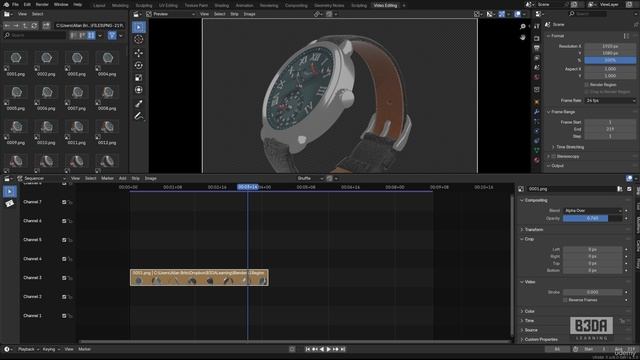Click the Resolution percentage slider
Viewport: 640px width, 360px height.
610,60
